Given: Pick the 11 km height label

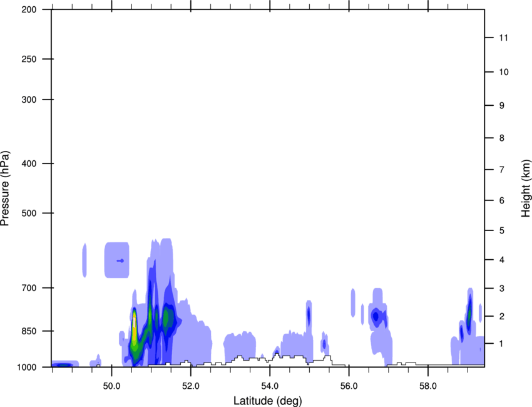Looking at the screenshot, I should (x=503, y=38).
